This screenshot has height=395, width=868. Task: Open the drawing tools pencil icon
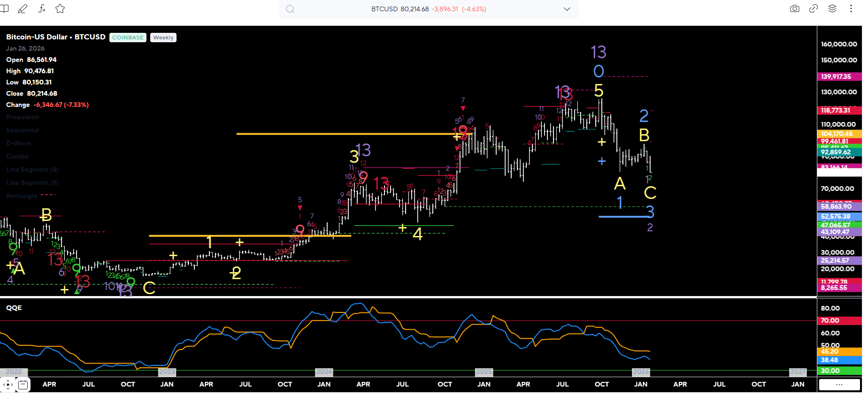[x=22, y=9]
